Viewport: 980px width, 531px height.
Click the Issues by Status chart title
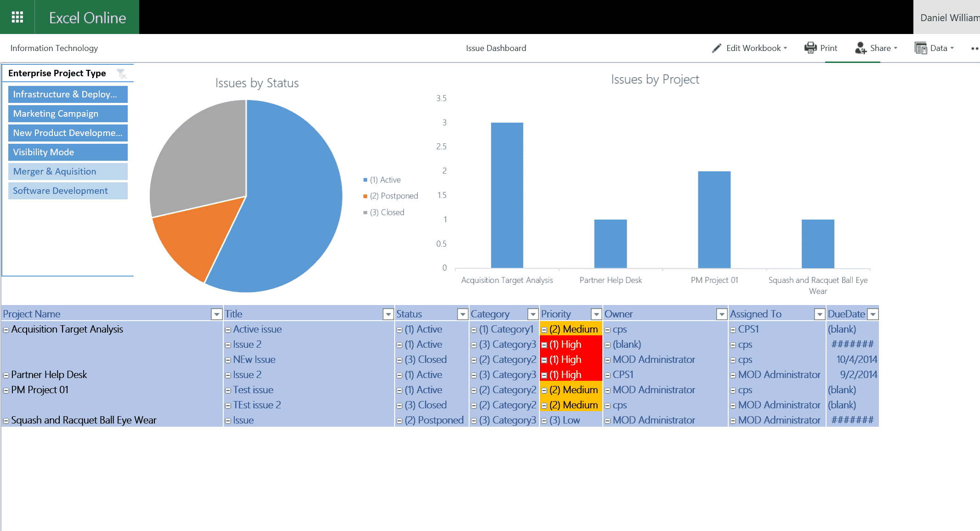coord(257,83)
